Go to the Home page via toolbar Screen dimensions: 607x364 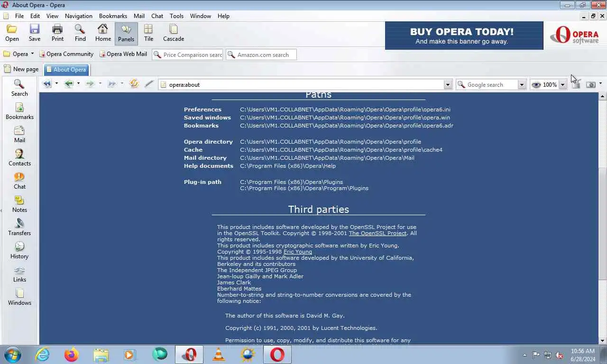tap(103, 33)
